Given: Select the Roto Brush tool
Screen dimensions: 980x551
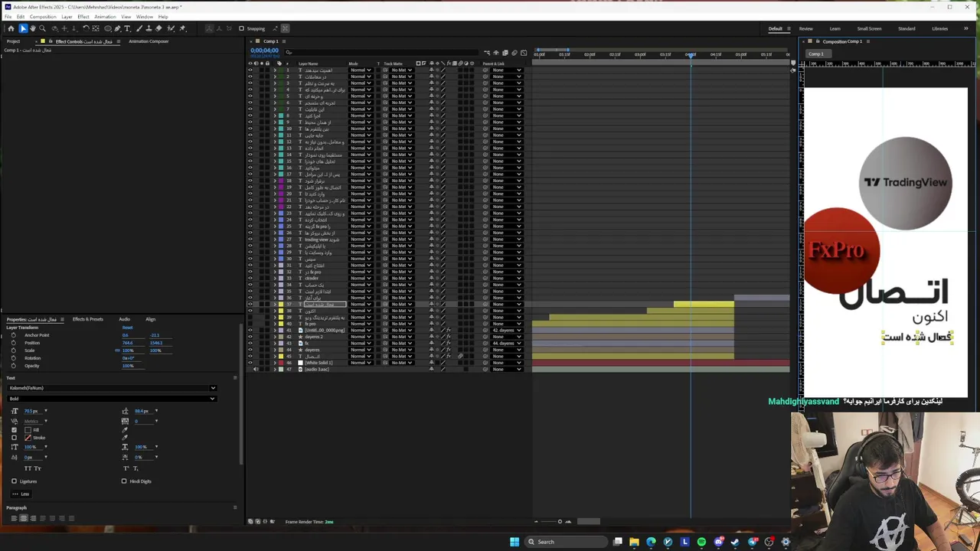Looking at the screenshot, I should (x=170, y=28).
